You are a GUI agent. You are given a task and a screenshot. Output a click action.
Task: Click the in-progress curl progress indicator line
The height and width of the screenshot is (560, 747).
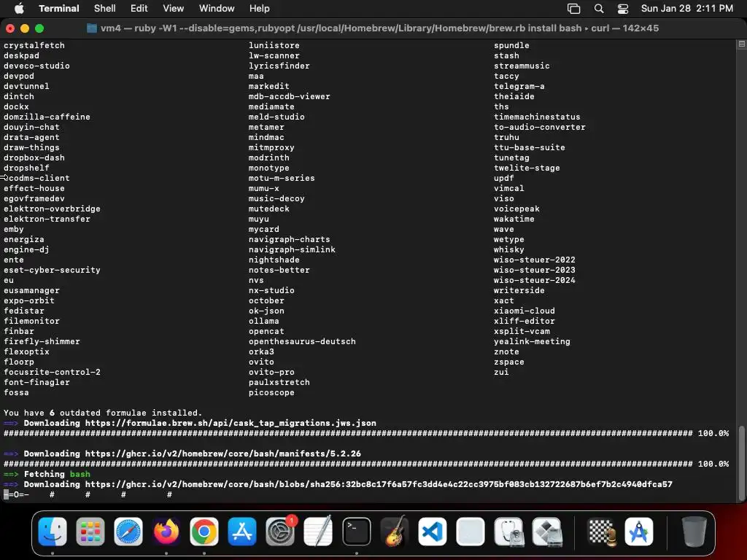[x=88, y=494]
